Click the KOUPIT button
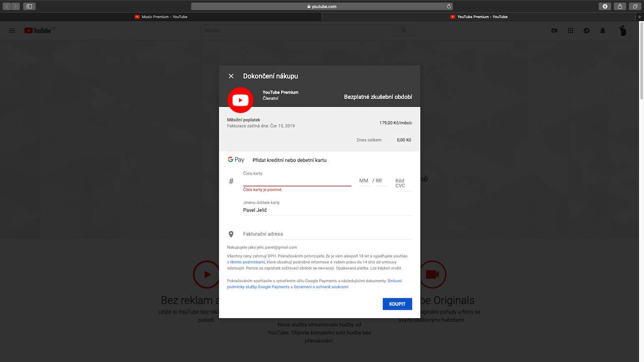 (397, 304)
